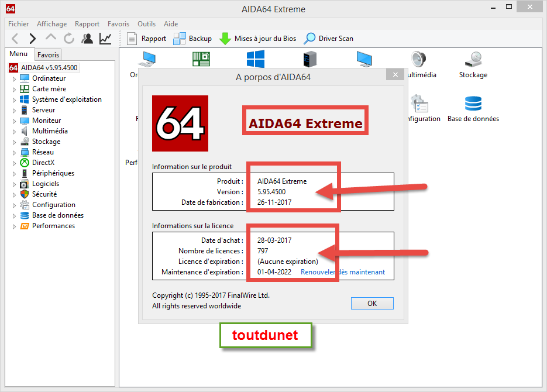Click the Renouveler dès maintenant link
This screenshot has width=547, height=392.
pos(343,271)
